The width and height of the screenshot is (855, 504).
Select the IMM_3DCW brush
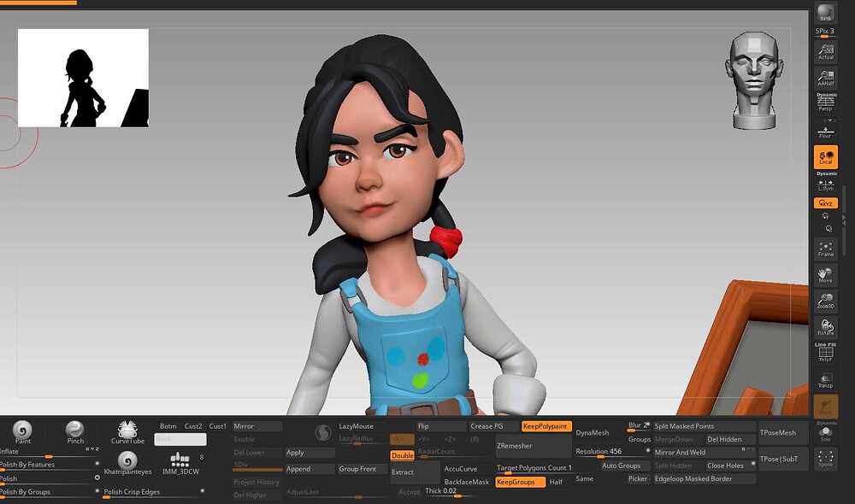tap(180, 463)
